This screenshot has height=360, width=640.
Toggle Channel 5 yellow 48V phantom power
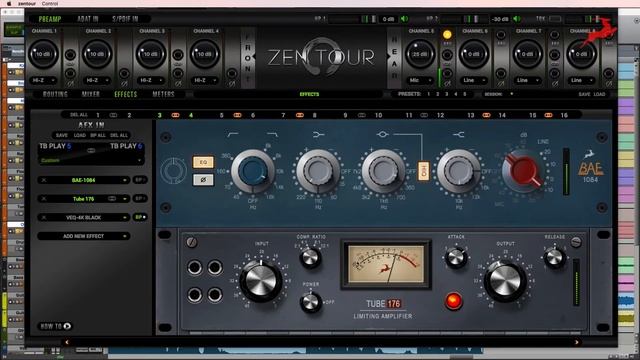pos(447,34)
